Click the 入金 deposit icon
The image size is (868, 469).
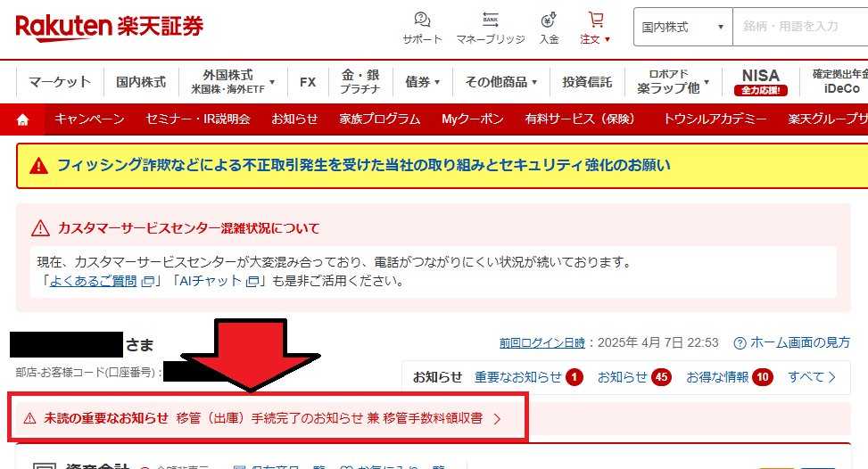(x=549, y=28)
